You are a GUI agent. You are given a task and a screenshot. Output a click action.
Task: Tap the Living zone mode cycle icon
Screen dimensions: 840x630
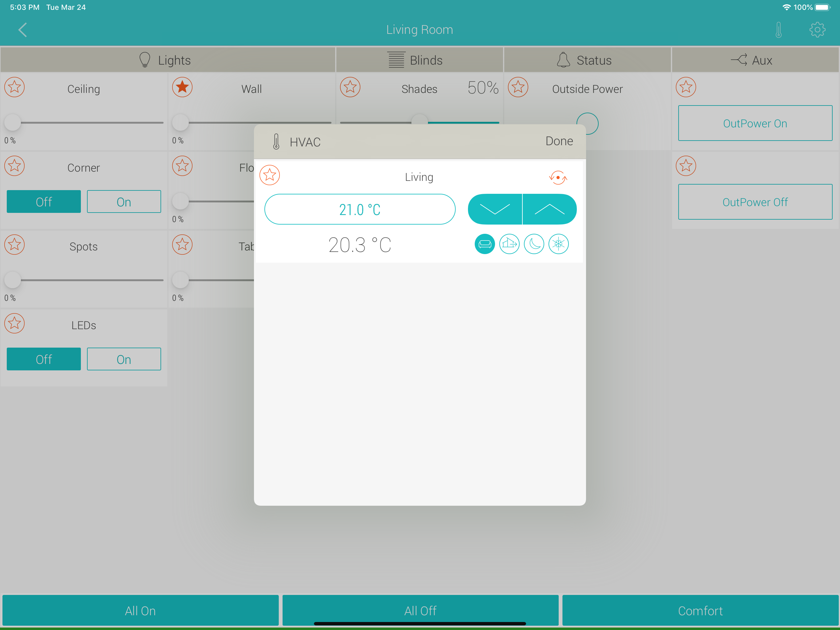[558, 177]
